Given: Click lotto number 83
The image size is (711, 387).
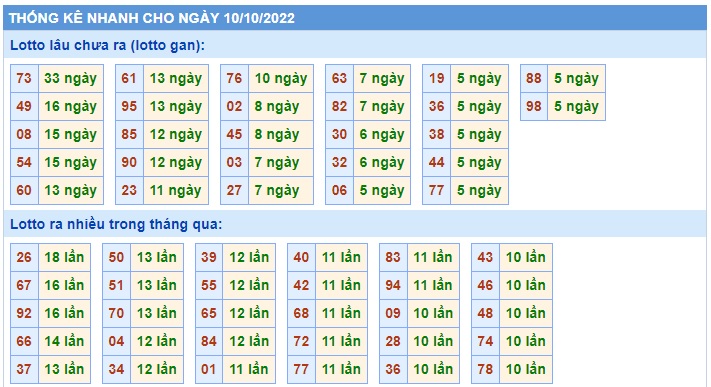Looking at the screenshot, I should tap(393, 258).
